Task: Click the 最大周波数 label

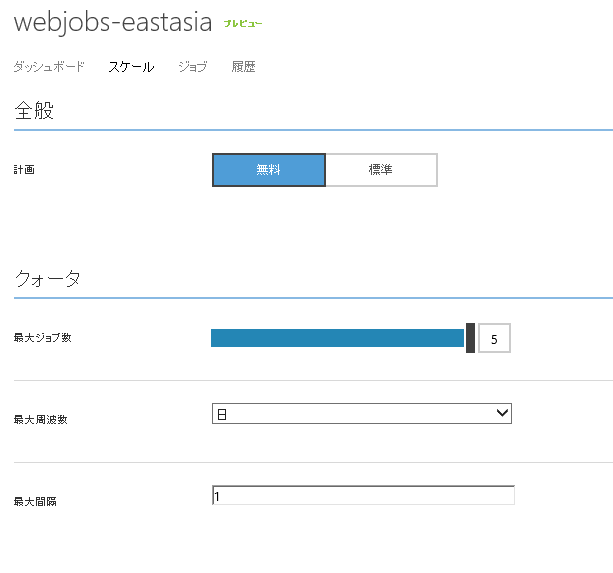Action: click(x=41, y=419)
